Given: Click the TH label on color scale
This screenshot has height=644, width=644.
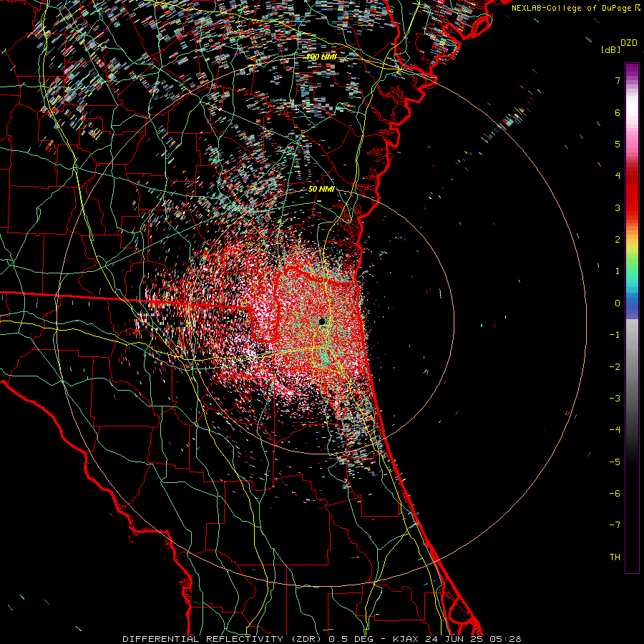Looking at the screenshot, I should [615, 557].
